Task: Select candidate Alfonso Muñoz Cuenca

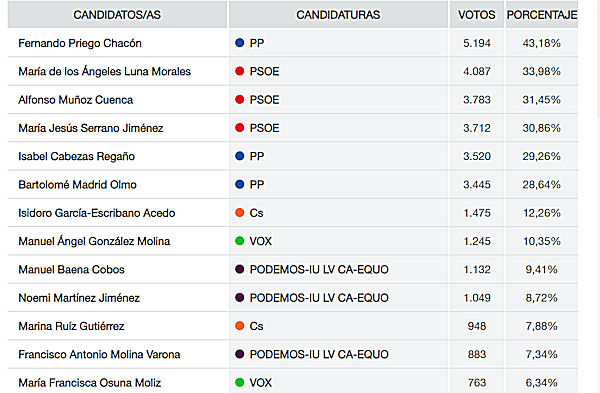Action: pyautogui.click(x=76, y=100)
